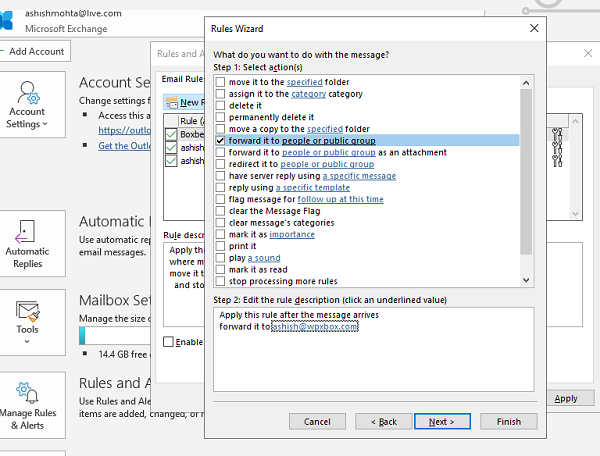The image size is (600, 456).
Task: Click the rules list scroll up arrow in Rules and Alerts
Action: (x=575, y=121)
